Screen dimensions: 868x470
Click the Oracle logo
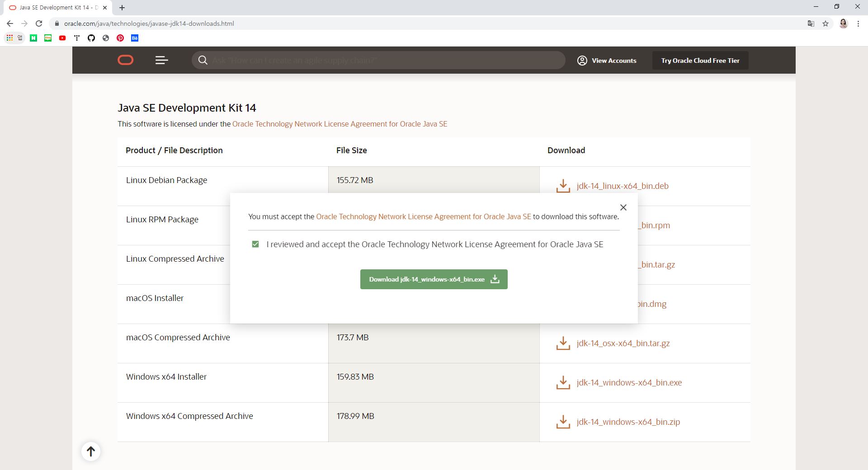point(126,60)
